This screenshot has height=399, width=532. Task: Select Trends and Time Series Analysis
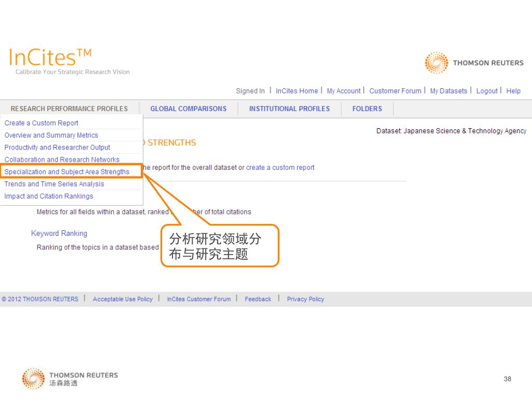click(54, 184)
